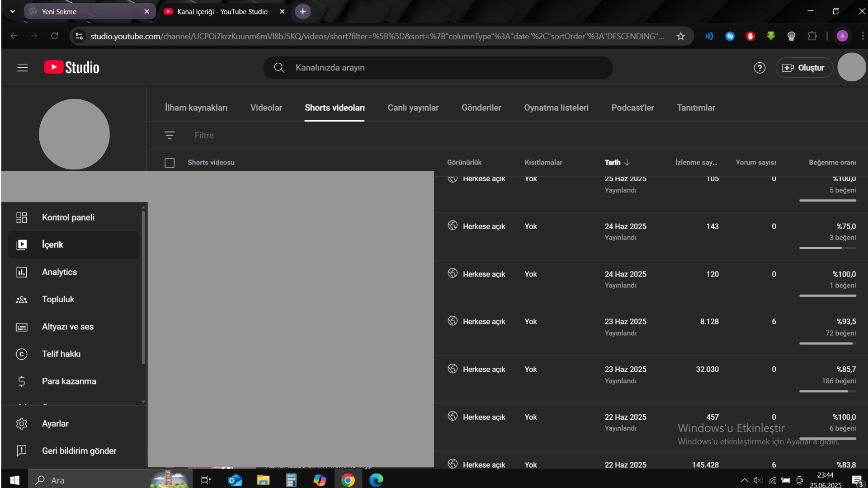Open the filter icon next to Filtre
The width and height of the screenshot is (868, 488).
(x=170, y=135)
